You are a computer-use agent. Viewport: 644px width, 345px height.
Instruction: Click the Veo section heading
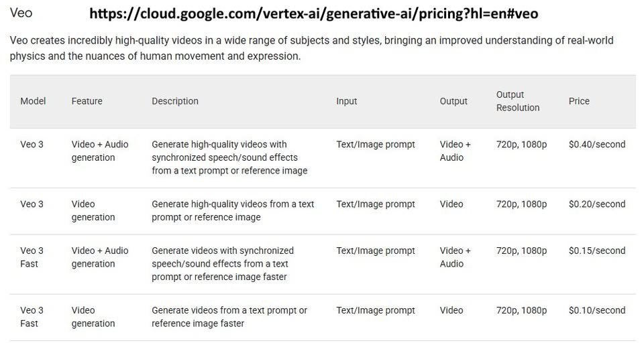21,13
